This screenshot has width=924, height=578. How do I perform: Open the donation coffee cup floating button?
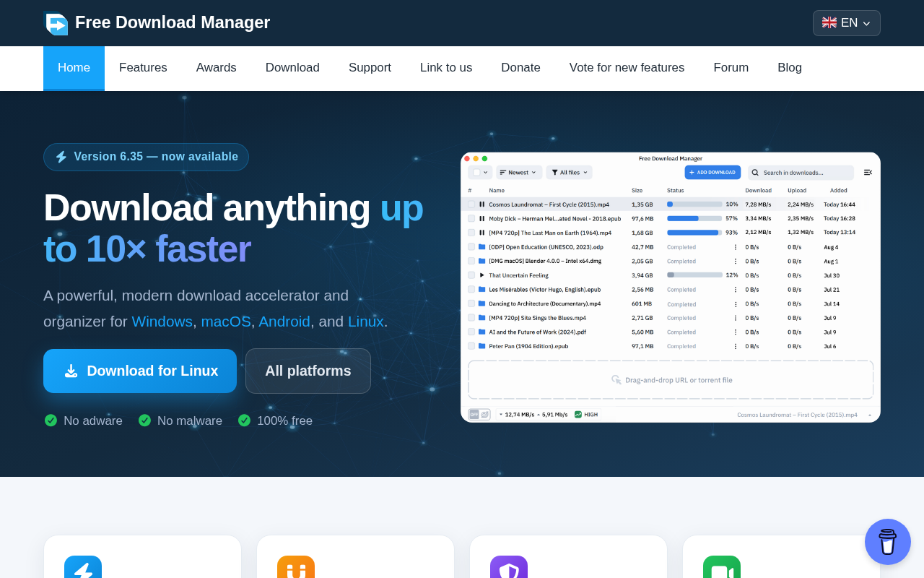click(888, 542)
